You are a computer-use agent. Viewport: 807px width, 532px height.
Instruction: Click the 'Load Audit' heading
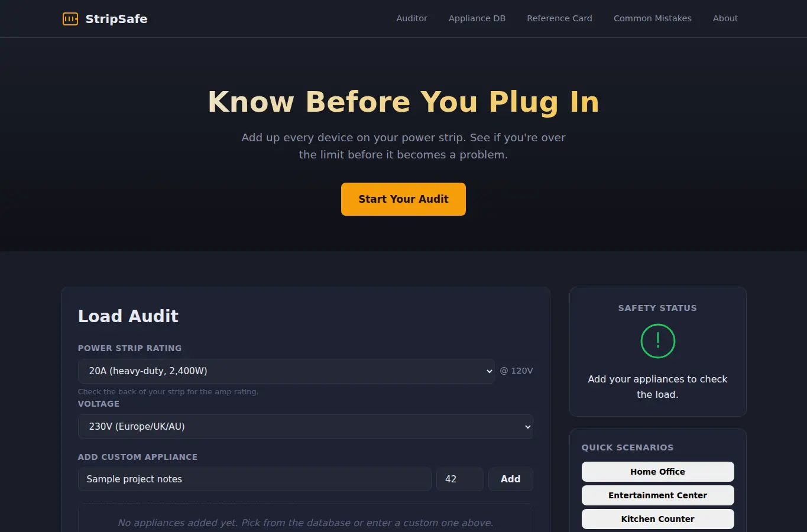tap(128, 316)
